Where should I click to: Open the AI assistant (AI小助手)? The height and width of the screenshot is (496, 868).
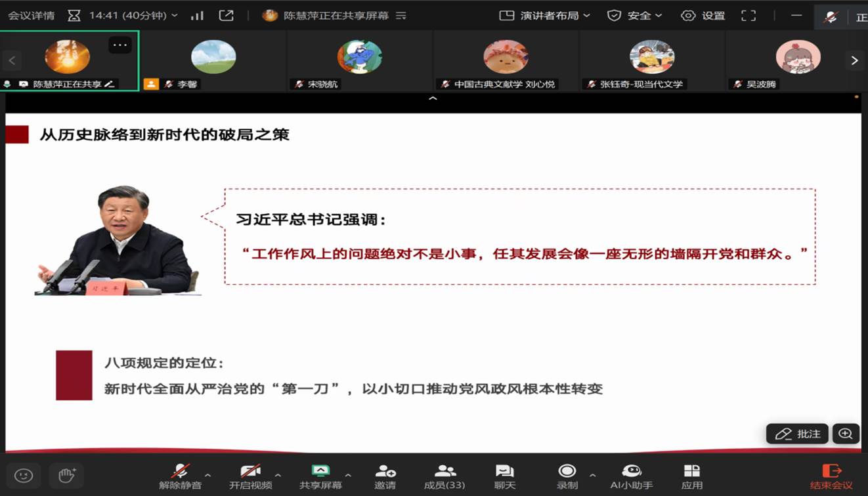(x=632, y=477)
